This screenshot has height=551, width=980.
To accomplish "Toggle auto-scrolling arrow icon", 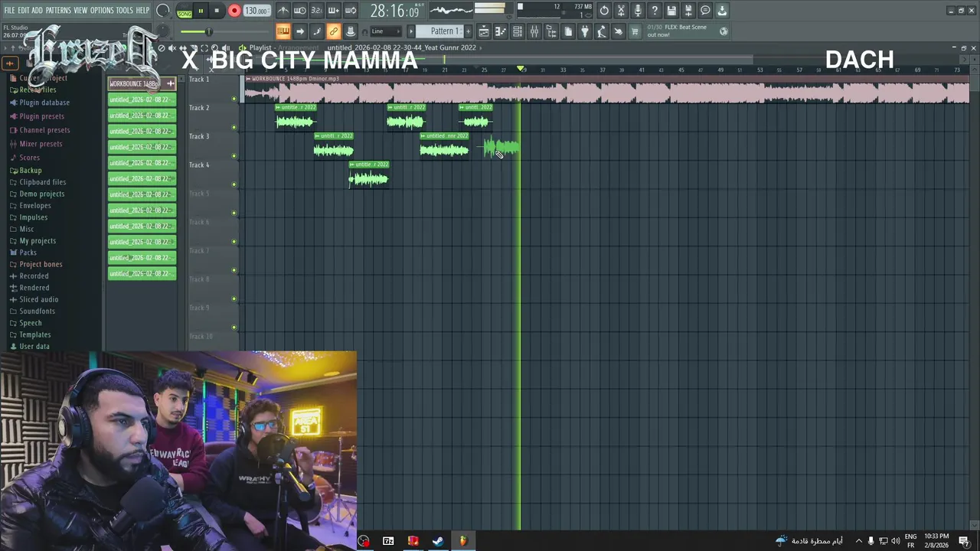I will 300,31.
